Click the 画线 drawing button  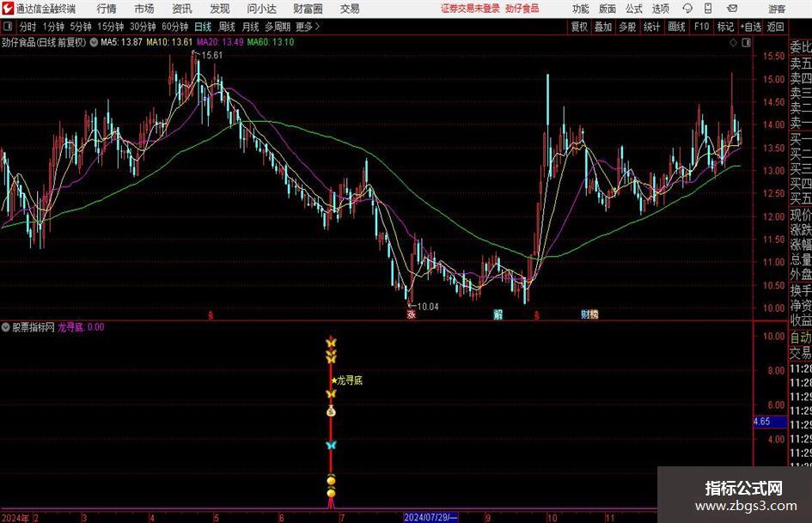676,27
